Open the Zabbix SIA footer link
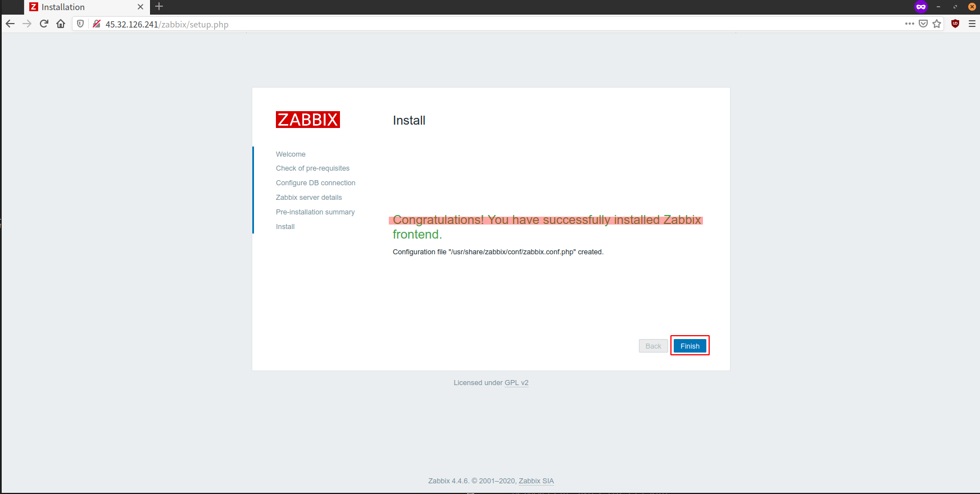This screenshot has height=494, width=980. click(x=536, y=481)
